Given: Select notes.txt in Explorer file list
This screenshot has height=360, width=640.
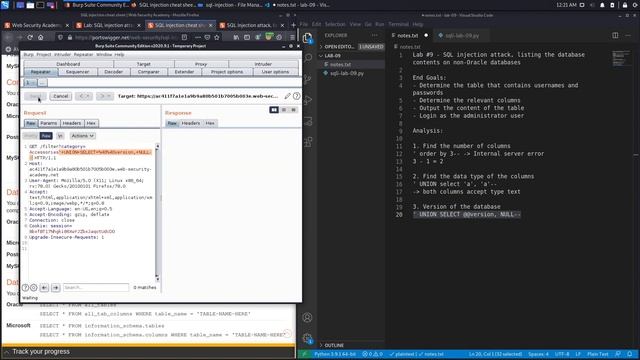Looking at the screenshot, I should point(340,64).
